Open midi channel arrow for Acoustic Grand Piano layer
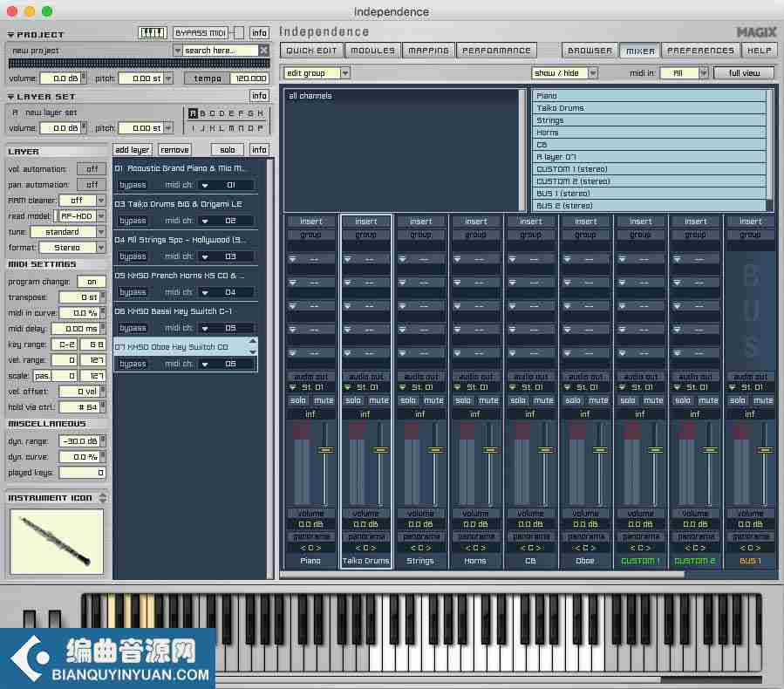 [205, 186]
